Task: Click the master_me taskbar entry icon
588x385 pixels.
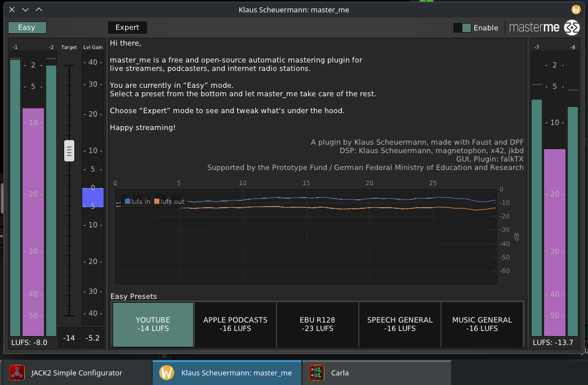Action: 166,373
